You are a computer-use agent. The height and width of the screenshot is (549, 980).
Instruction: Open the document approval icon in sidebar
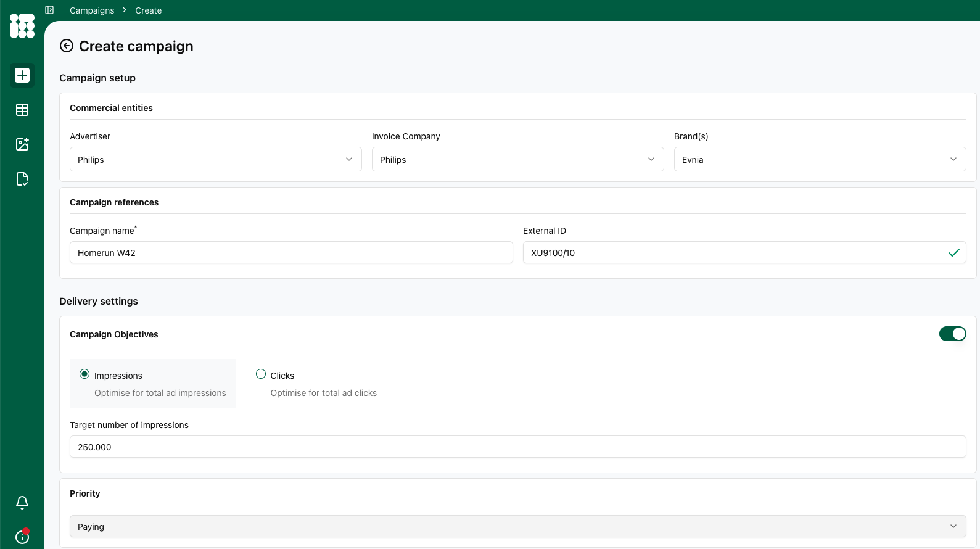(x=22, y=179)
